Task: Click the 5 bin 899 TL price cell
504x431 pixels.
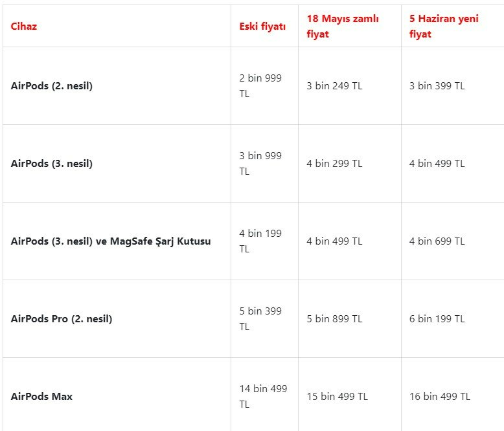Action: pyautogui.click(x=334, y=319)
